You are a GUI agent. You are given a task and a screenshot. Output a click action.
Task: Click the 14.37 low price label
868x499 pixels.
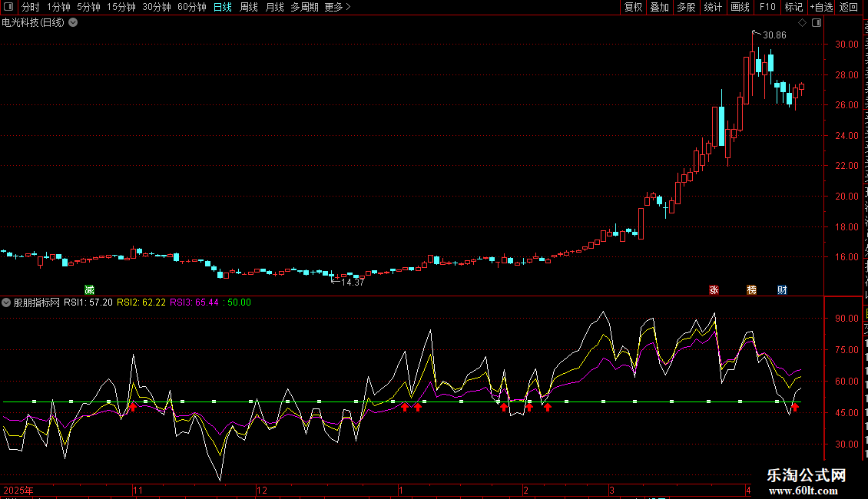353,283
